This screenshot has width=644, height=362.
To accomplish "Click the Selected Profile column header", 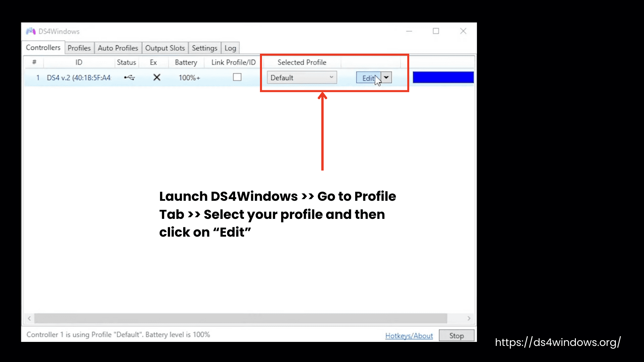I will [302, 62].
